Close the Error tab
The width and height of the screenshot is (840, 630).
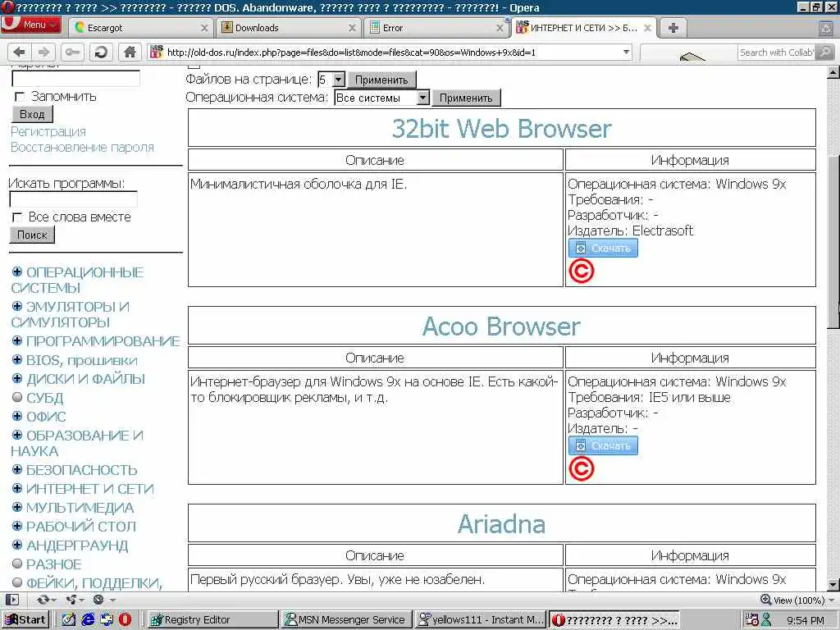pyautogui.click(x=500, y=28)
